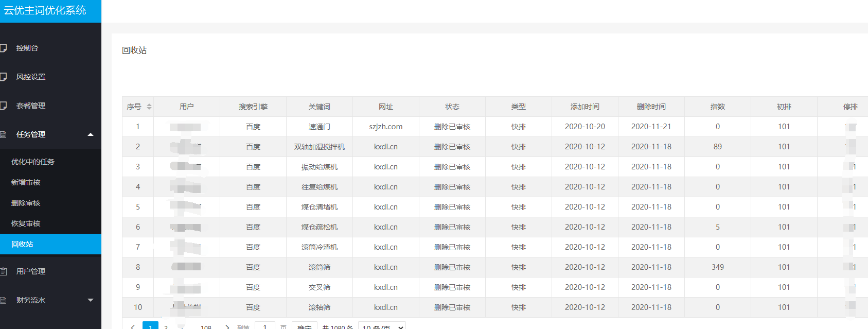Sort the table by the 序号 sort arrows
Screen dimensions: 868x329
[149, 107]
